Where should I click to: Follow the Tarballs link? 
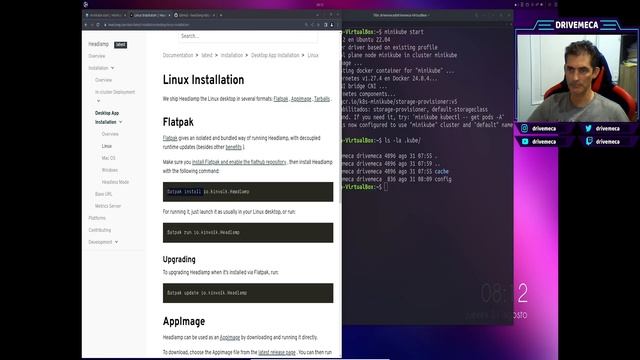click(322, 99)
